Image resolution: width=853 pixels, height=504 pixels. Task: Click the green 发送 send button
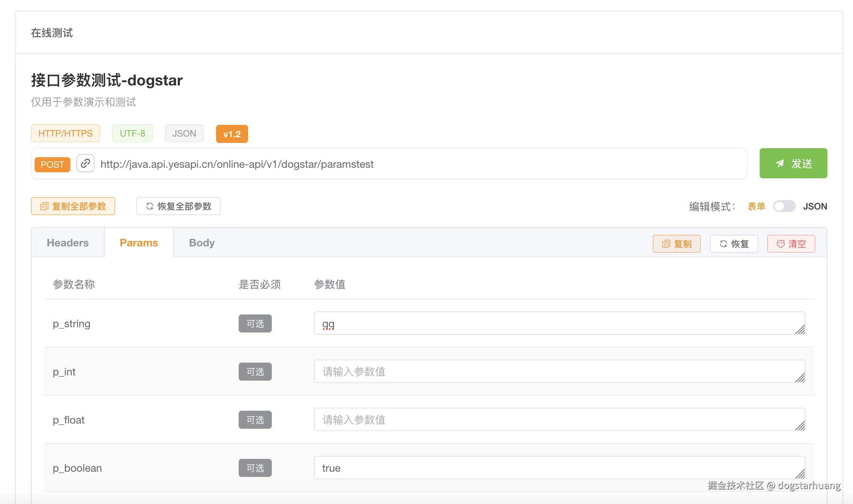click(793, 163)
